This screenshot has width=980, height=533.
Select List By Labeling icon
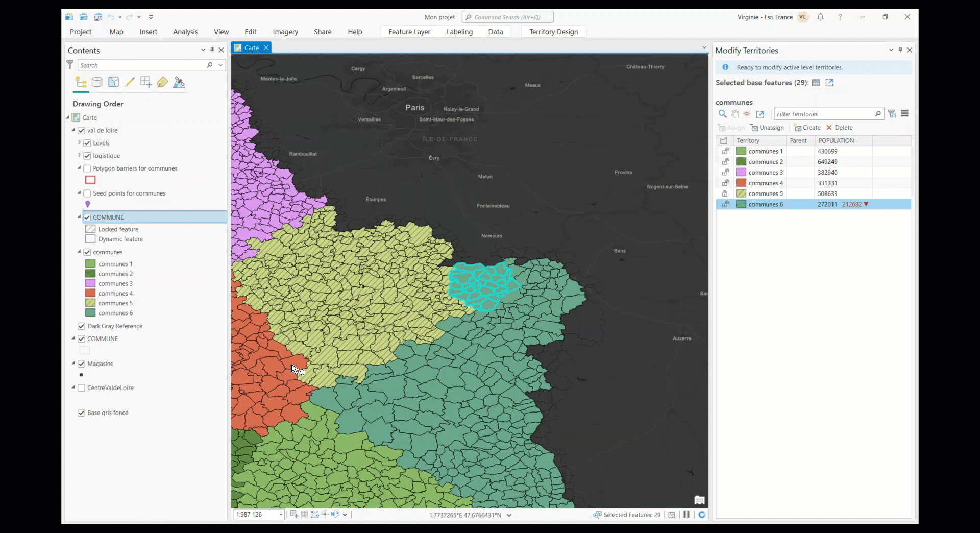162,82
